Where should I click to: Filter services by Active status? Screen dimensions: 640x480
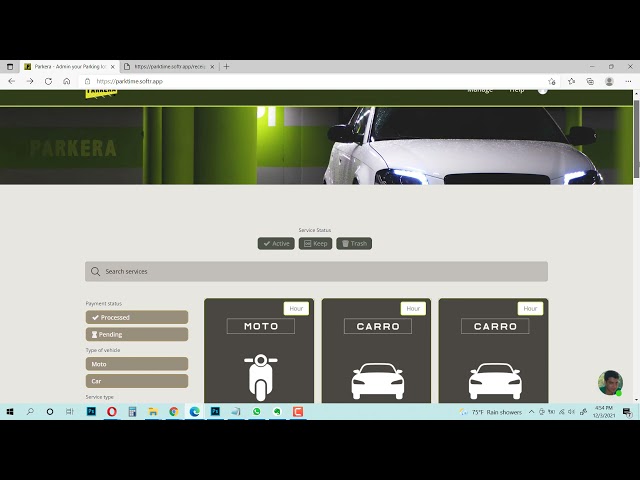click(276, 244)
